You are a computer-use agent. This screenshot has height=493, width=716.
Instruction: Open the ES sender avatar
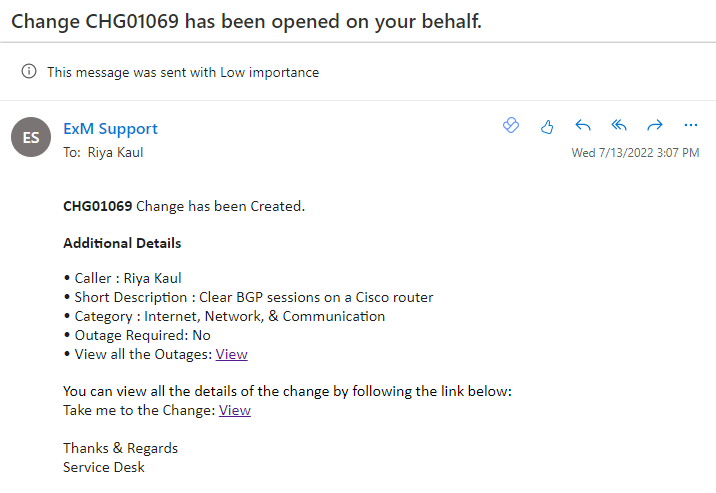31,137
